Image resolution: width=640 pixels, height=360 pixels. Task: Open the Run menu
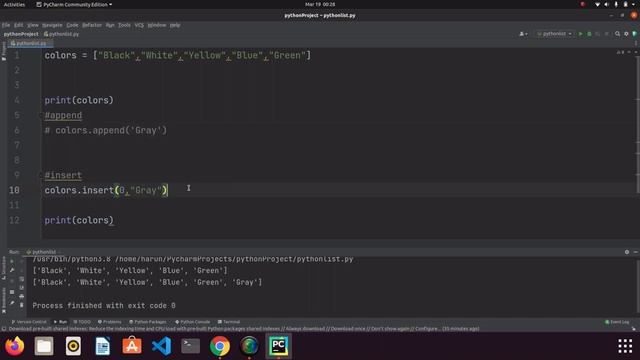110,25
